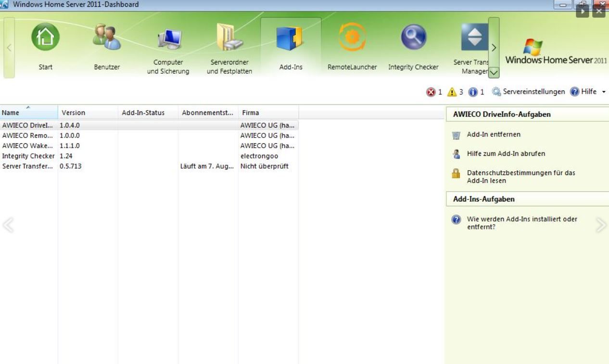Click Add-Ins-Aufgaben section header

527,199
